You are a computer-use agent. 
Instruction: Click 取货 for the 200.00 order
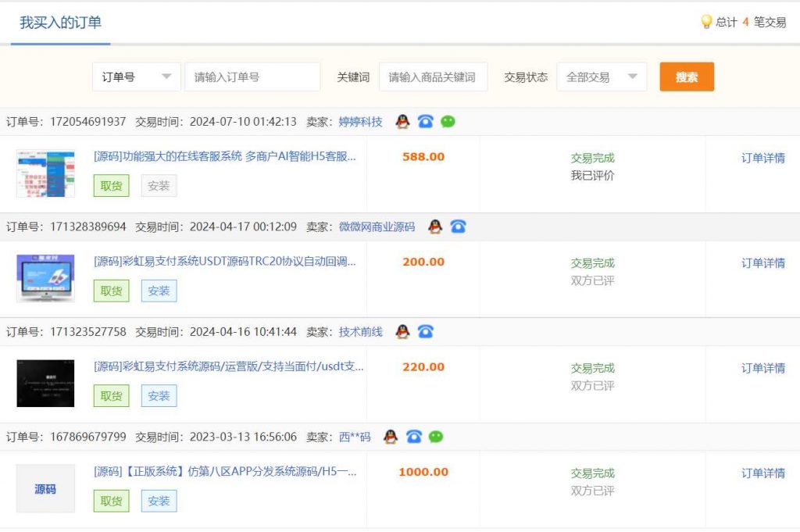tap(111, 291)
